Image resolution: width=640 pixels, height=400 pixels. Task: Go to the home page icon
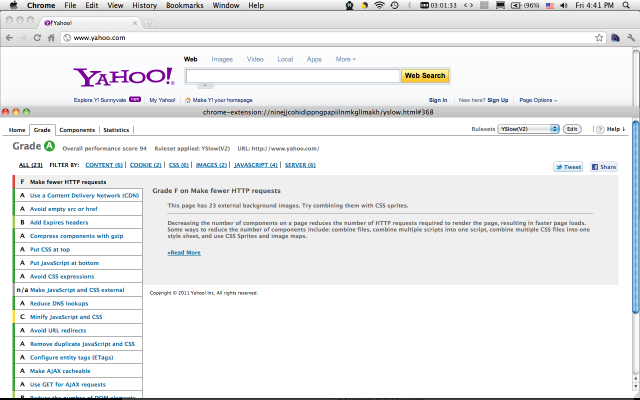tap(51, 38)
